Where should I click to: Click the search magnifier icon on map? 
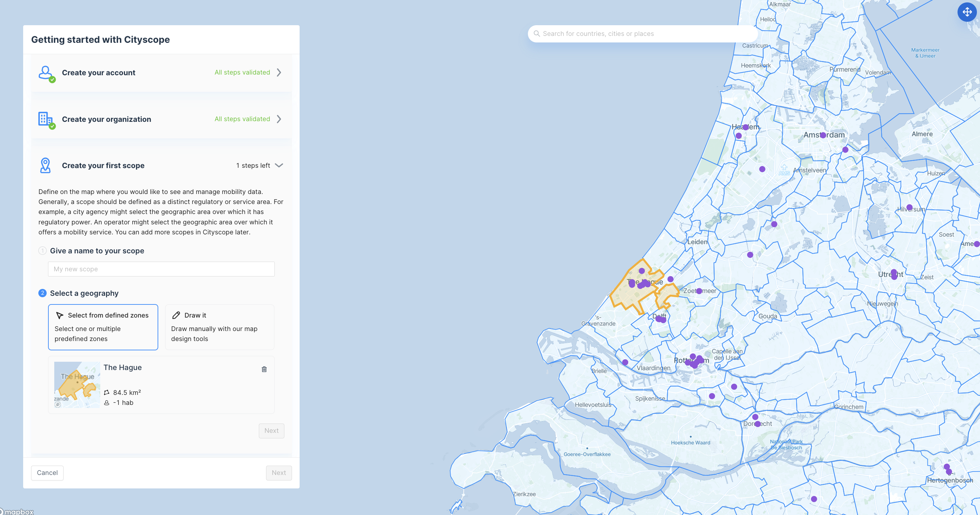click(x=537, y=33)
